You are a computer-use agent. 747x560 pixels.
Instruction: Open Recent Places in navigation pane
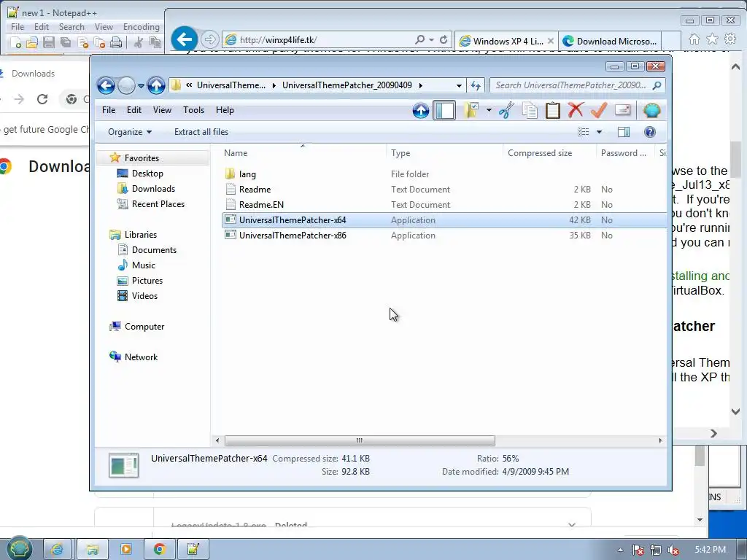click(x=158, y=204)
